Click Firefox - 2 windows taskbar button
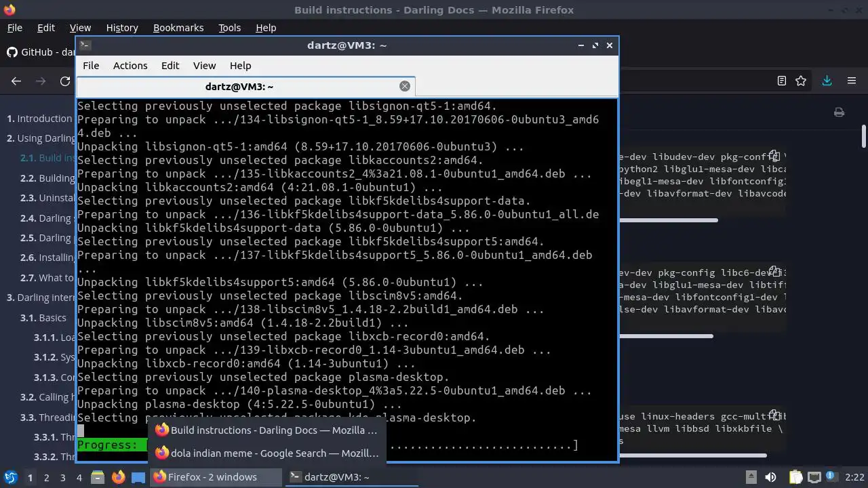Viewport: 868px width, 488px height. 216,477
